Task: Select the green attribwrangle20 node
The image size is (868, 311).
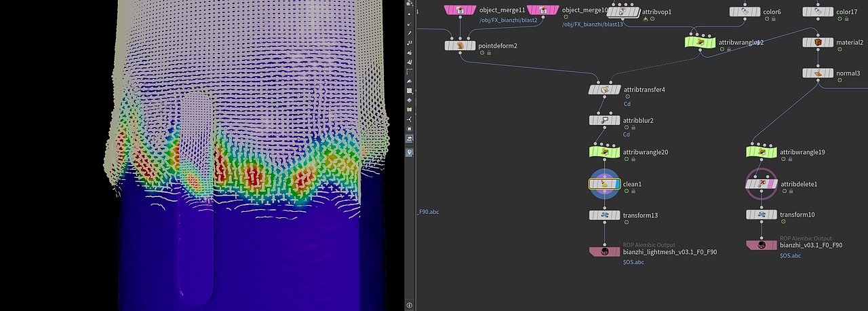Action: tap(604, 152)
